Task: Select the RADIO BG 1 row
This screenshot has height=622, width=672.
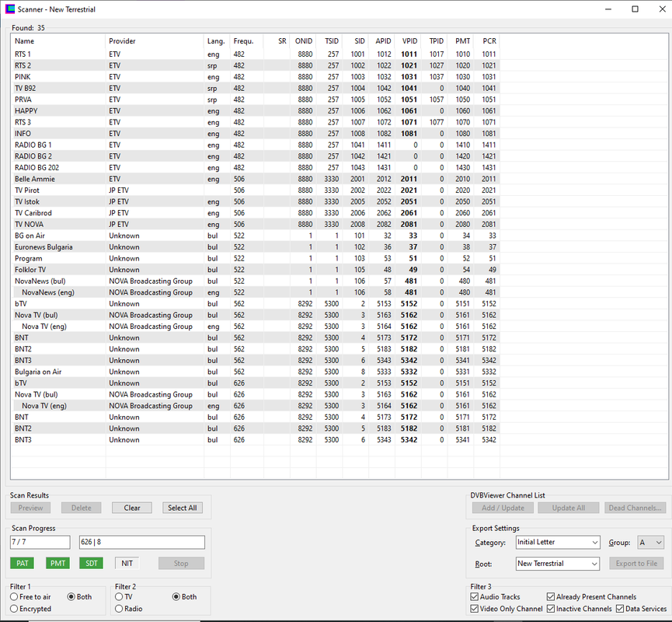Action: [x=256, y=145]
